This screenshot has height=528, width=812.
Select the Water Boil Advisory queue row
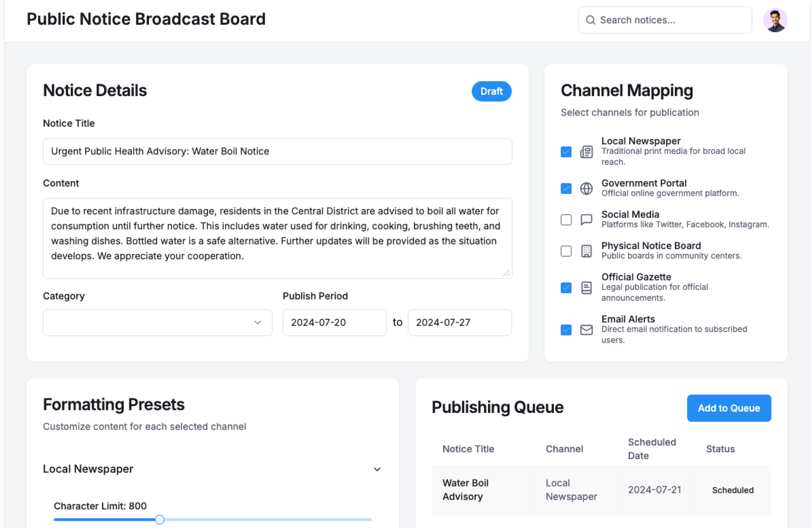[601, 490]
